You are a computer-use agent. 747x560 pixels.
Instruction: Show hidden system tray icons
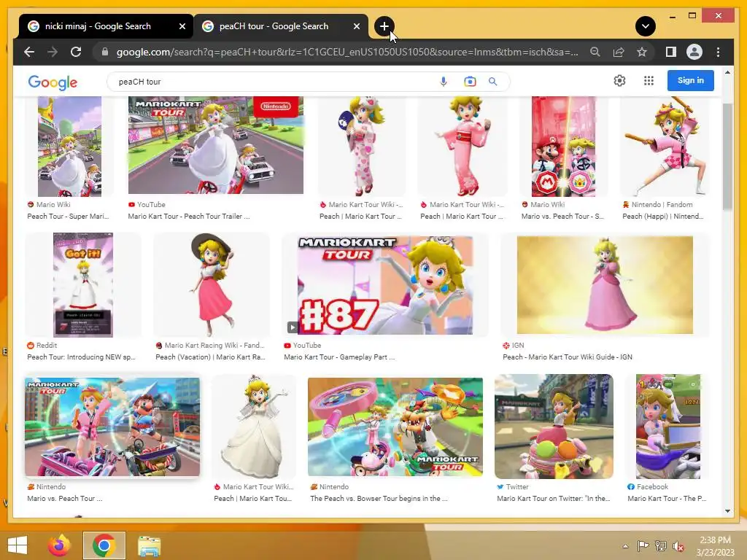pos(625,546)
